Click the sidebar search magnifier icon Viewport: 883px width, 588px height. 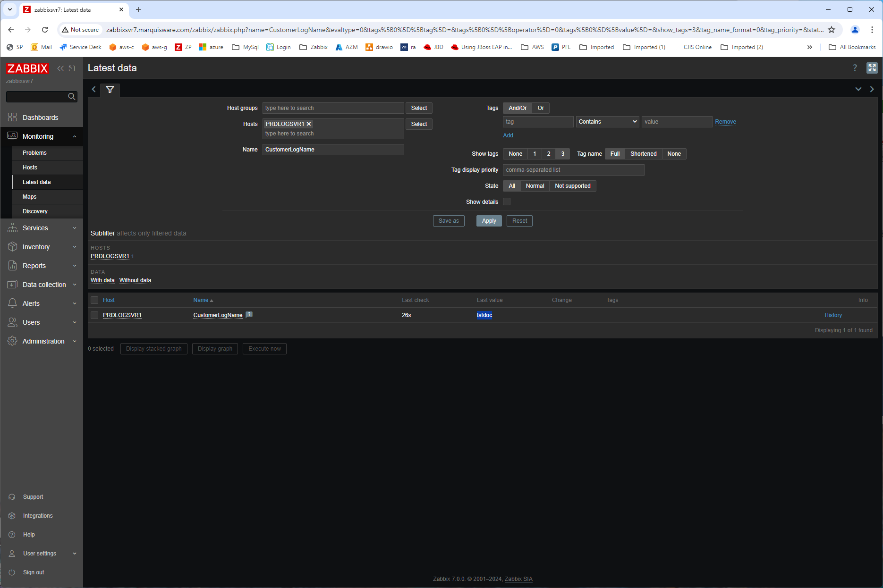pyautogui.click(x=72, y=97)
